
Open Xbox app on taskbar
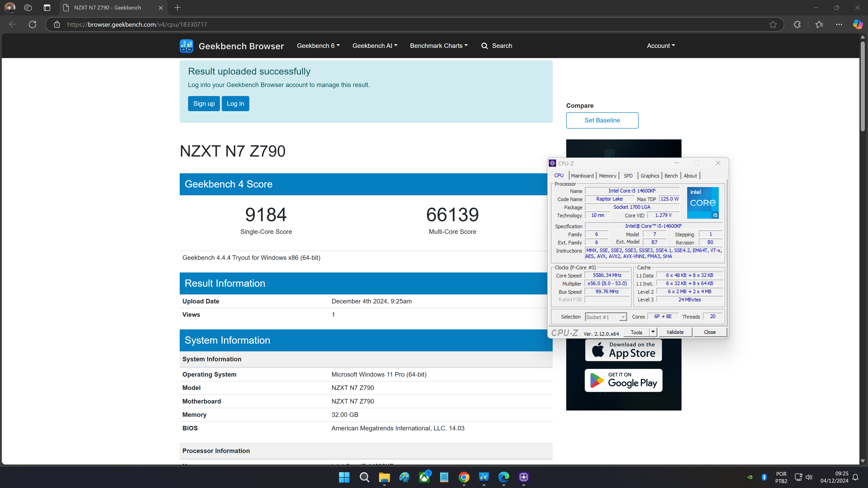[x=424, y=477]
